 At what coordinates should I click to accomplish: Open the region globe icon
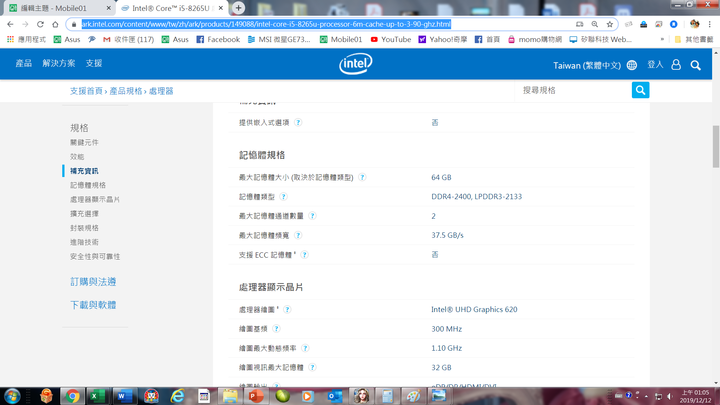[x=632, y=65]
